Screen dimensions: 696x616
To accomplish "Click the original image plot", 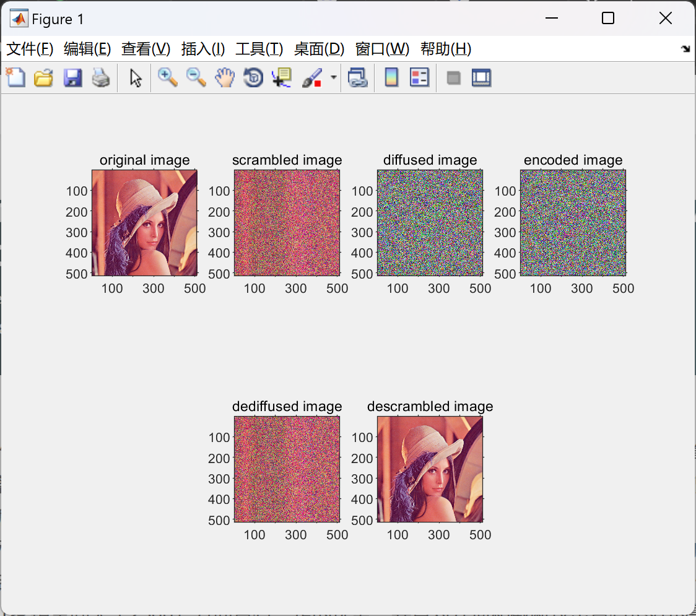I will 144,223.
